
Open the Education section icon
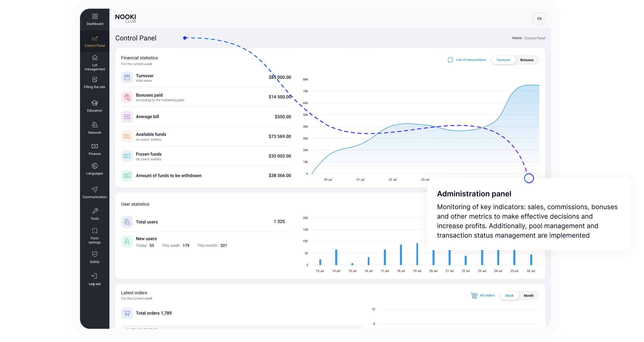point(95,103)
